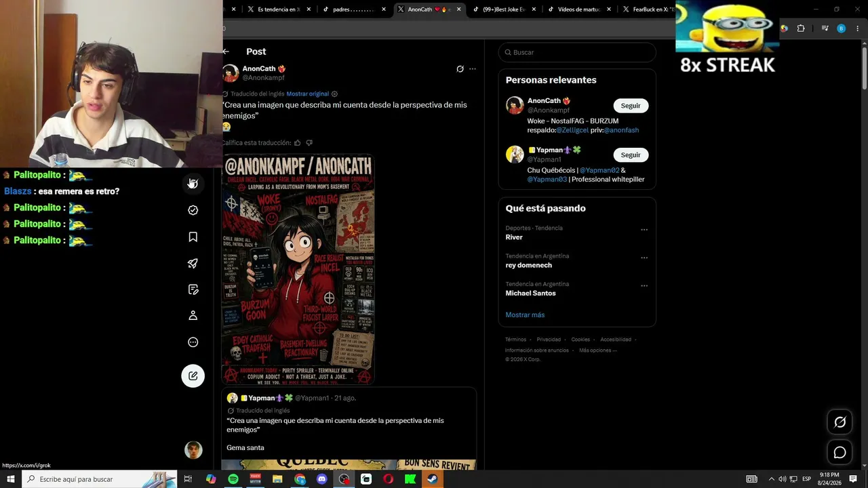
Task: Click the white compose post button
Action: point(193,375)
